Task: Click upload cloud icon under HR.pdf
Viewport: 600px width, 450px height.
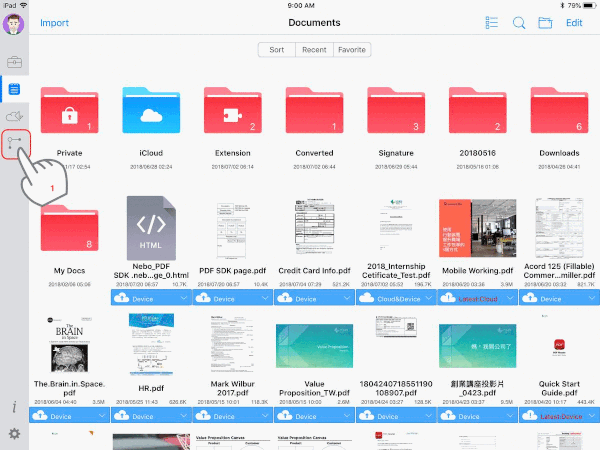Action: tap(122, 415)
